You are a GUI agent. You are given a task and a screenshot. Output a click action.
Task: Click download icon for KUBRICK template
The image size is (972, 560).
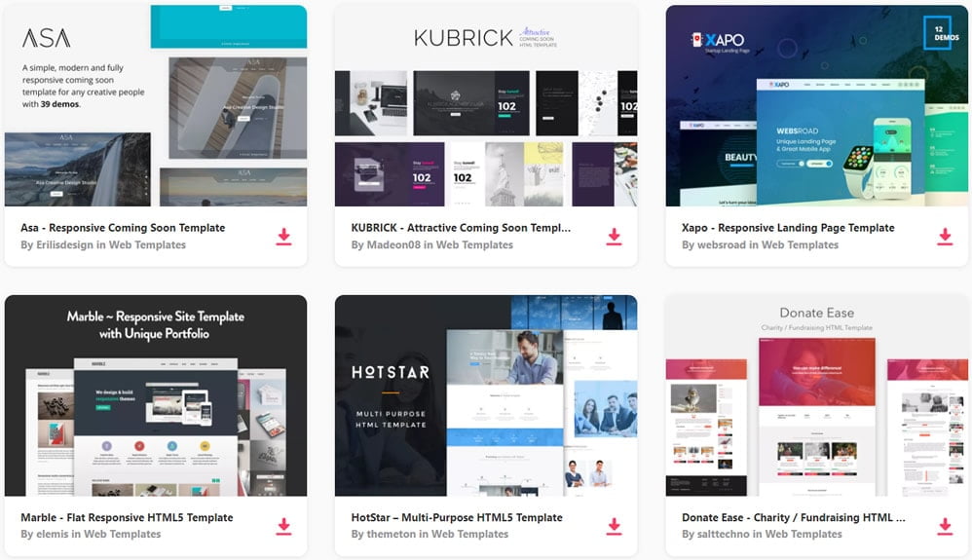(614, 237)
